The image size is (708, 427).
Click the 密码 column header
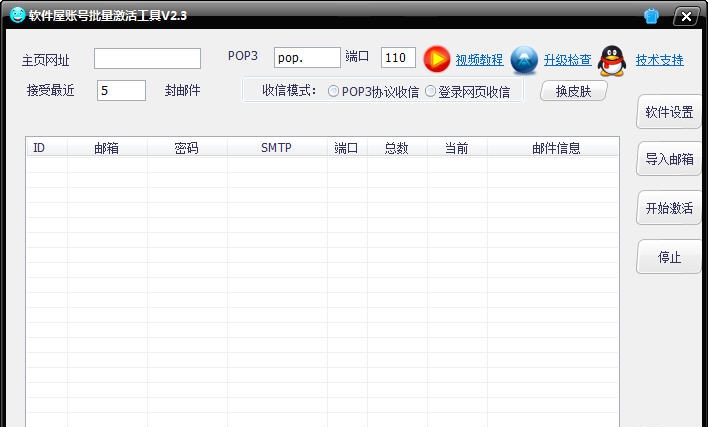click(187, 148)
